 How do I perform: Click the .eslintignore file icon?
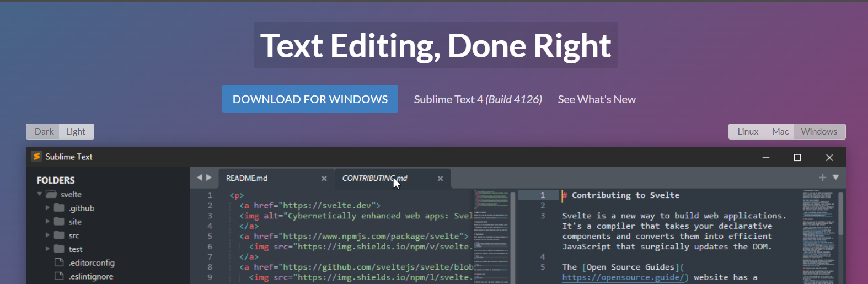[x=59, y=276]
